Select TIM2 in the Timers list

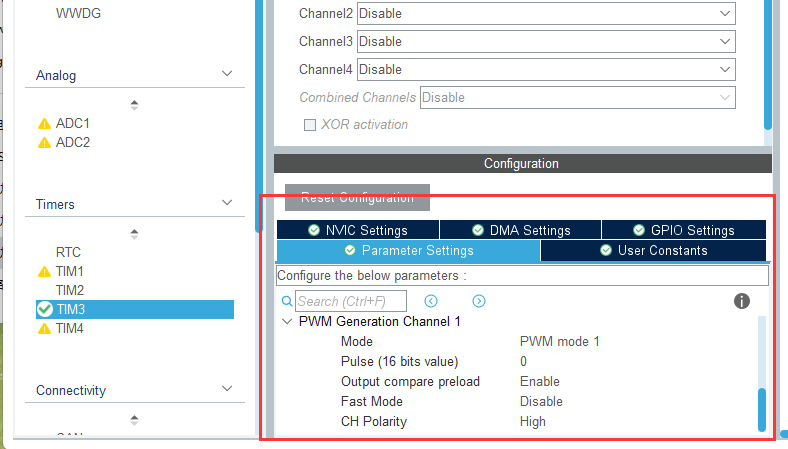pyautogui.click(x=69, y=290)
